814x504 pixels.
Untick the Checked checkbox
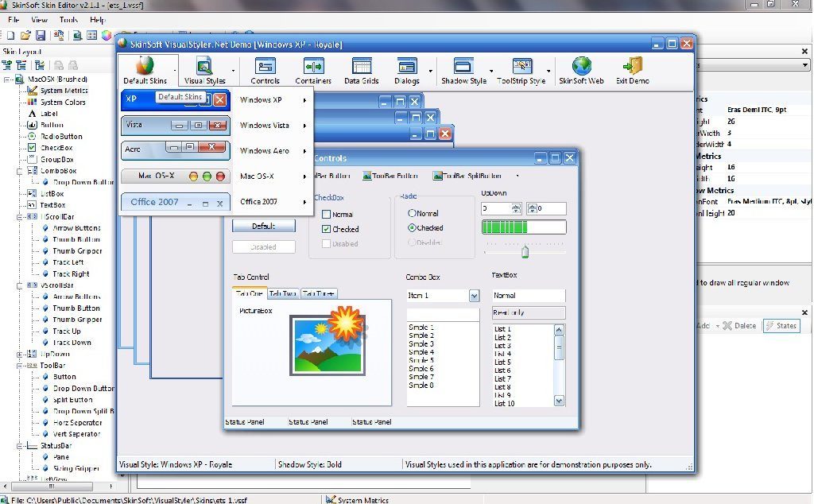point(327,229)
